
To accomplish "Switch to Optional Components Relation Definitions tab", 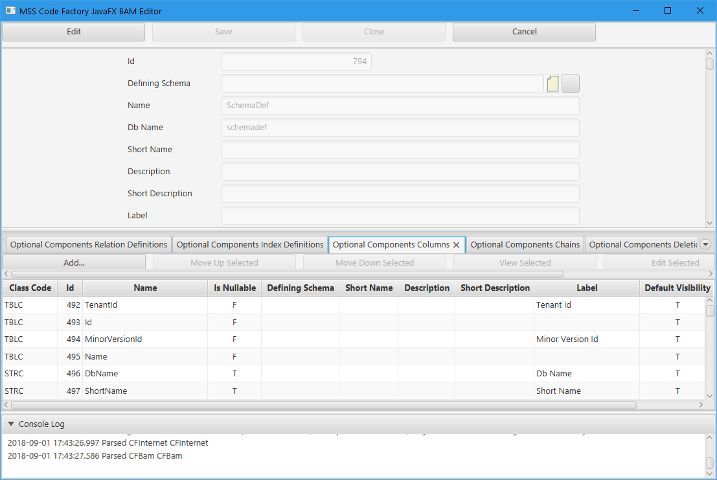I will [88, 244].
